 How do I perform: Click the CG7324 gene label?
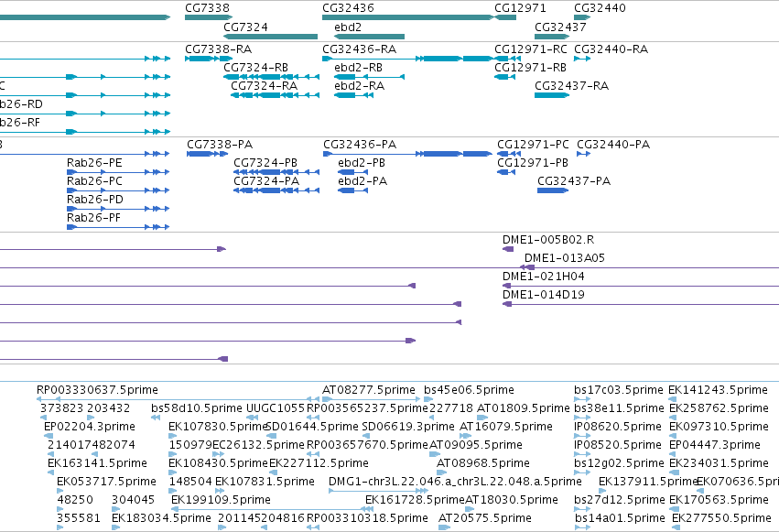[245, 27]
